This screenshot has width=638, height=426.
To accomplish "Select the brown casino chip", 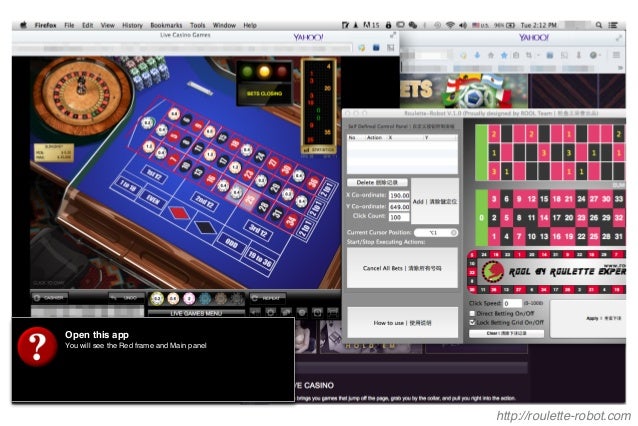I will click(x=221, y=299).
